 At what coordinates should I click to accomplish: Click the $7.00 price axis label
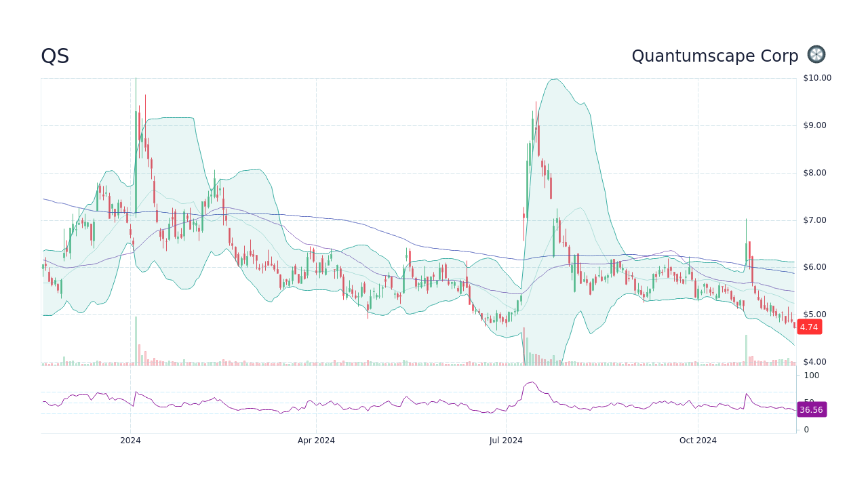click(814, 220)
